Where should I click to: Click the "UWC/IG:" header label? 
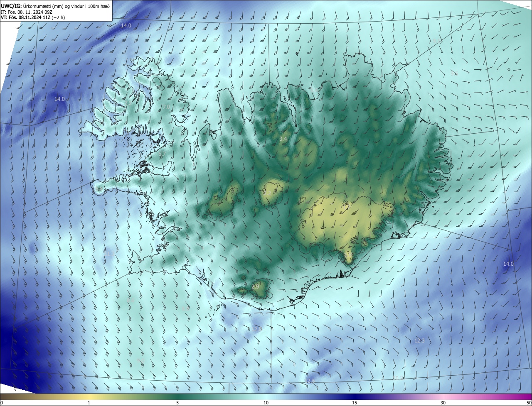11,6
